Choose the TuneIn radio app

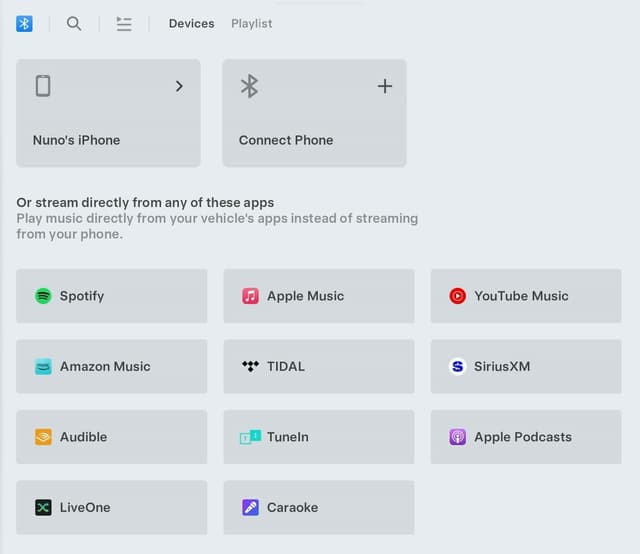318,437
